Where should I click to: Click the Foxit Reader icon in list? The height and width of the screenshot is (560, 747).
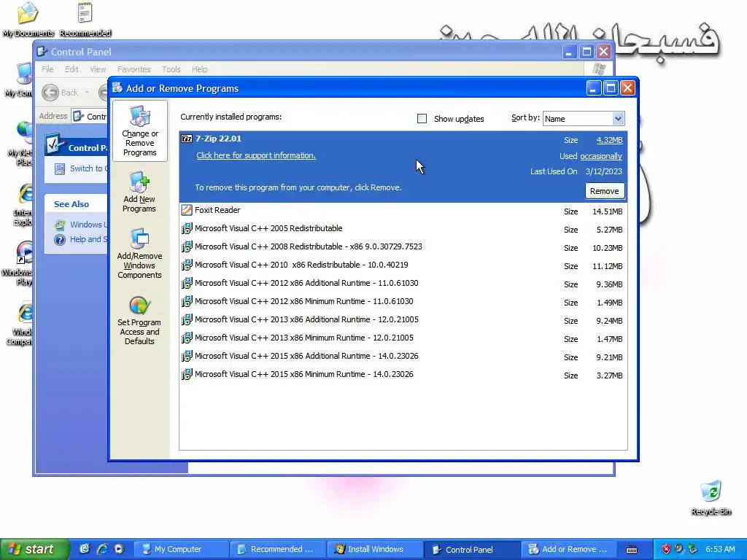tap(187, 210)
